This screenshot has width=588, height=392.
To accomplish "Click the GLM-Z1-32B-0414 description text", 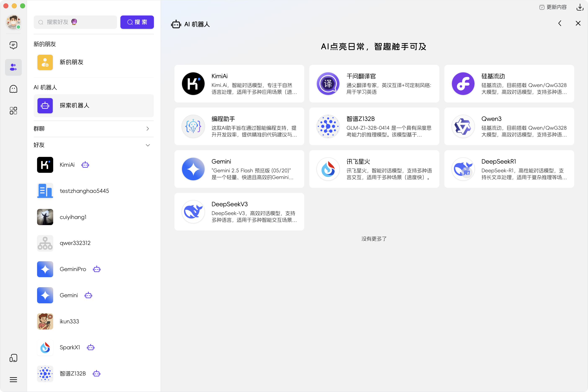I will click(x=389, y=131).
